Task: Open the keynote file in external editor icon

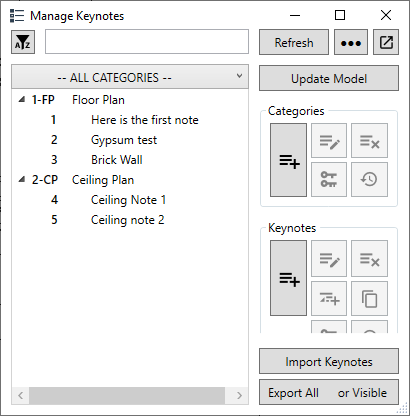Action: [x=386, y=42]
